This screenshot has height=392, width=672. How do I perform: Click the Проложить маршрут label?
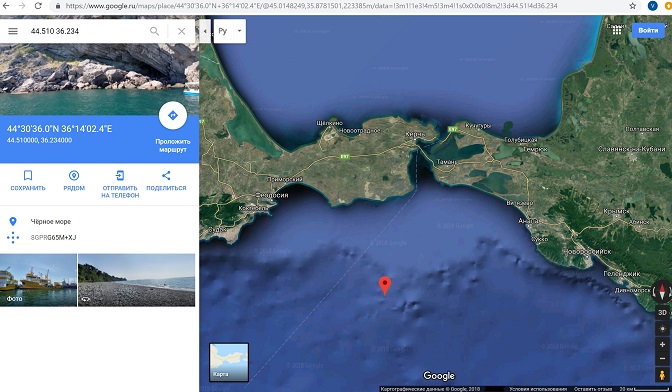pos(173,146)
